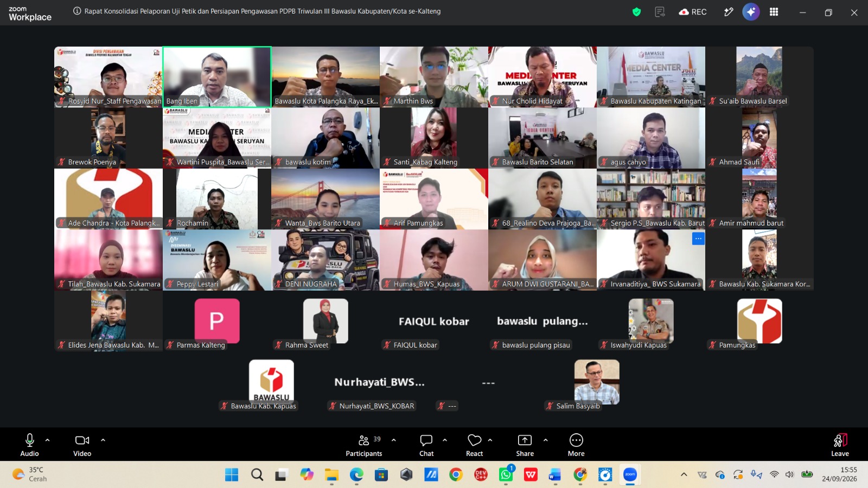Open the apps grid icon

pos(774,12)
